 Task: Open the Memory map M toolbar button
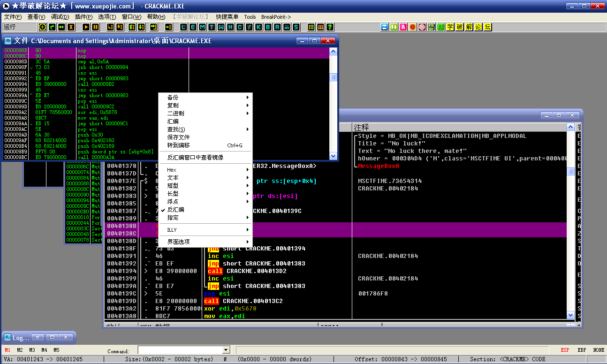(202, 27)
